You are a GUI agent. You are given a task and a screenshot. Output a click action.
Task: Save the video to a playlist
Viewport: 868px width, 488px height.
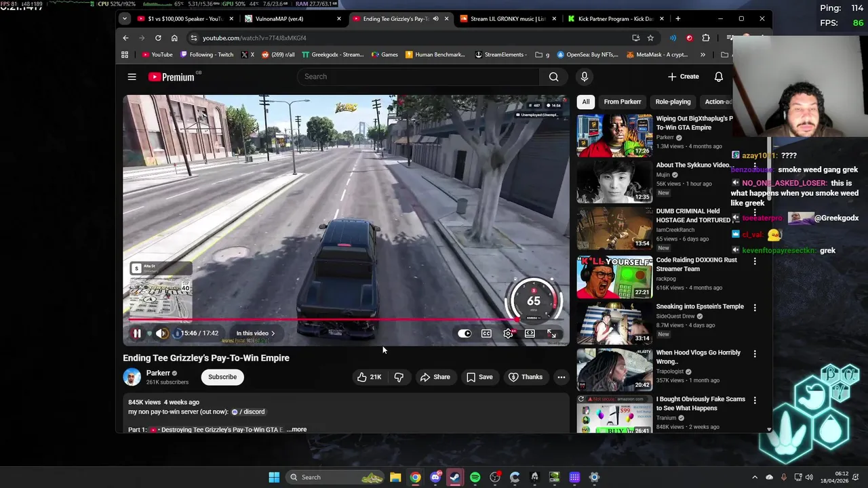coord(479,377)
